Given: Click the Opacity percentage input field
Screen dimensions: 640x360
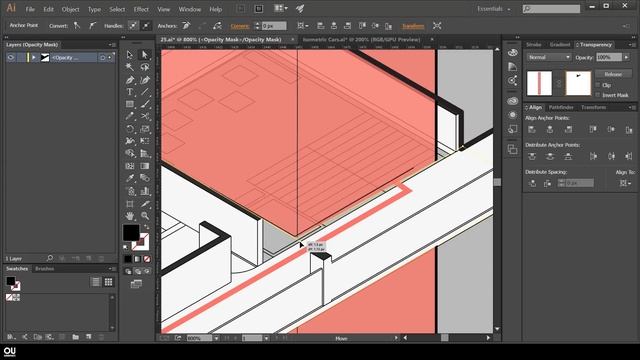Looking at the screenshot, I should tap(609, 58).
